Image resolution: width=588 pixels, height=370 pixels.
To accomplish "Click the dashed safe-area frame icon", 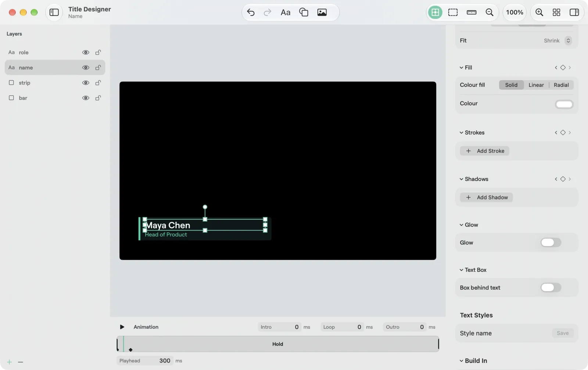I will [x=453, y=12].
